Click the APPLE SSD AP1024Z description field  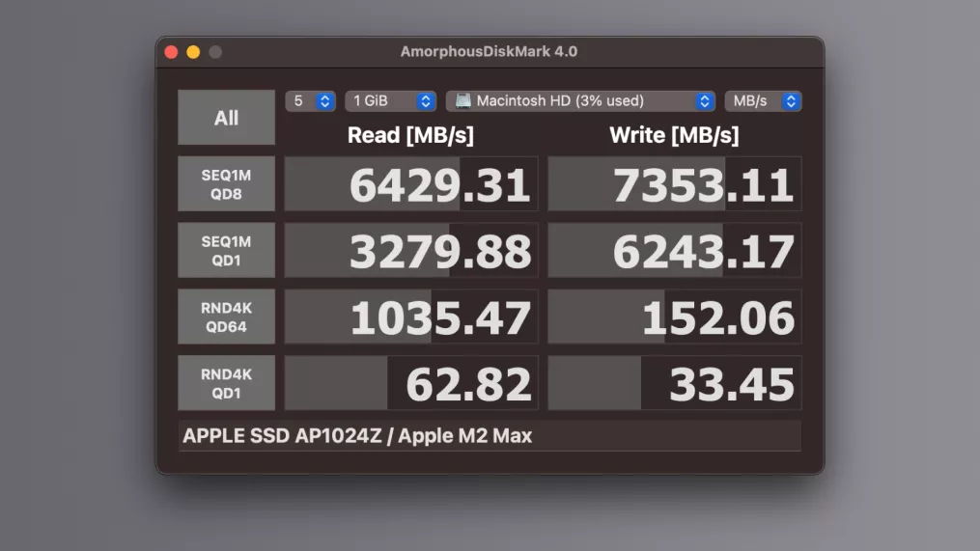click(490, 436)
